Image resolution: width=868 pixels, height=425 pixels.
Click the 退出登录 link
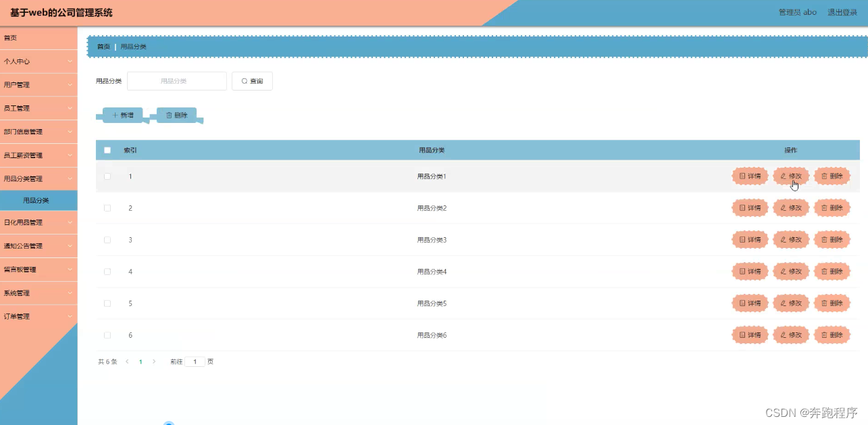(842, 11)
